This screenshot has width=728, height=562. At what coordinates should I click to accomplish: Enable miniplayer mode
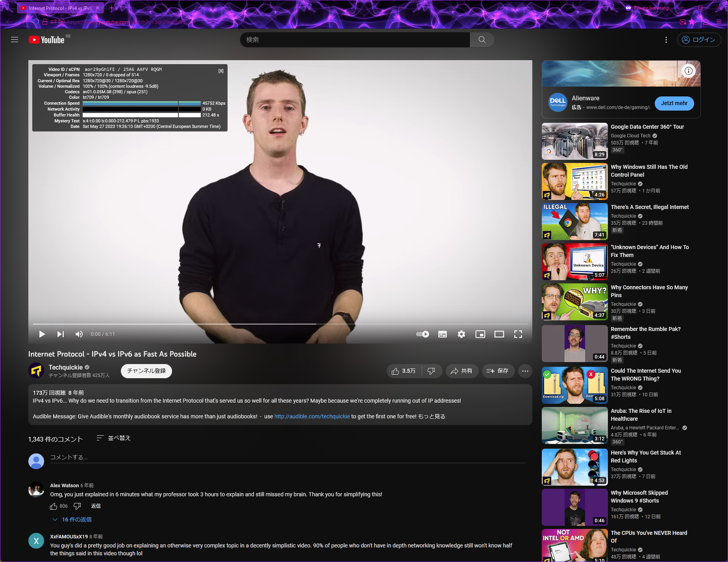[x=480, y=334]
